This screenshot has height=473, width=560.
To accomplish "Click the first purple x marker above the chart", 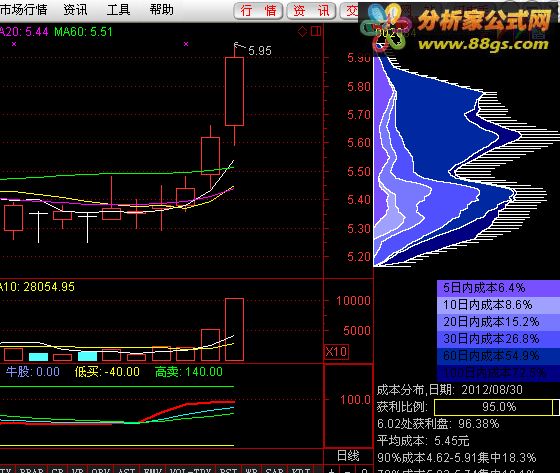I will coord(14,44).
